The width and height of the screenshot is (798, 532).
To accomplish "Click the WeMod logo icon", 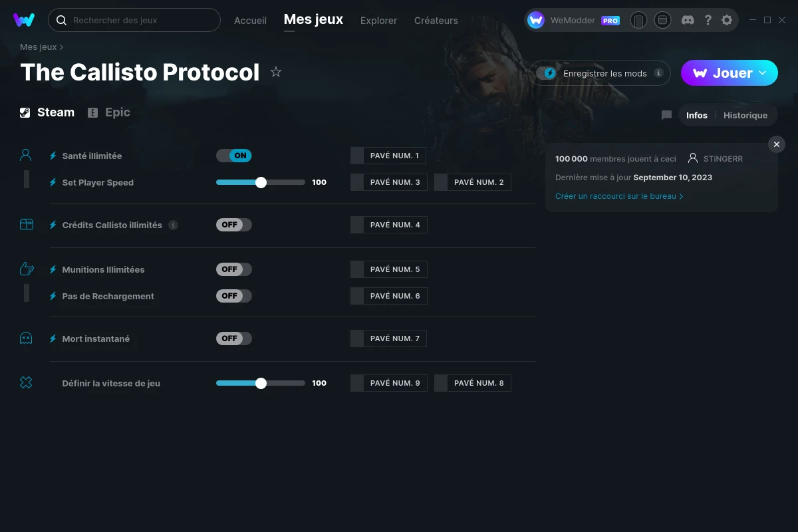I will pyautogui.click(x=24, y=20).
